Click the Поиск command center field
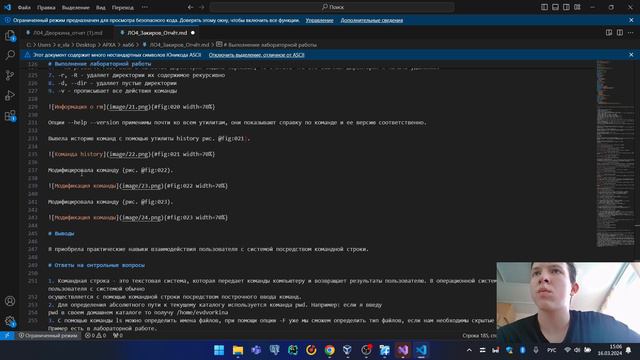This screenshot has width=640, height=360. point(332,7)
